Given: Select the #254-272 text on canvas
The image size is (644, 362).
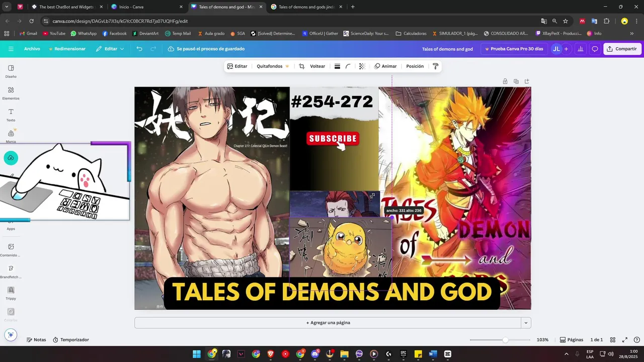Looking at the screenshot, I should 332,102.
